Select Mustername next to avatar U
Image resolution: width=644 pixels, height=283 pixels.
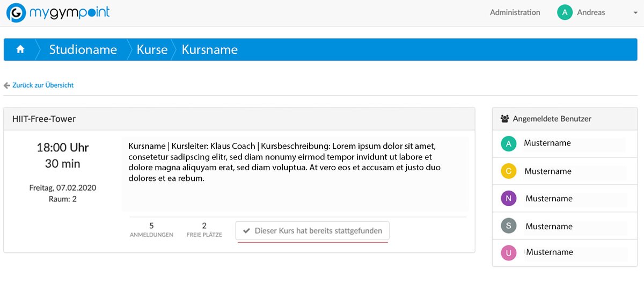[550, 252]
